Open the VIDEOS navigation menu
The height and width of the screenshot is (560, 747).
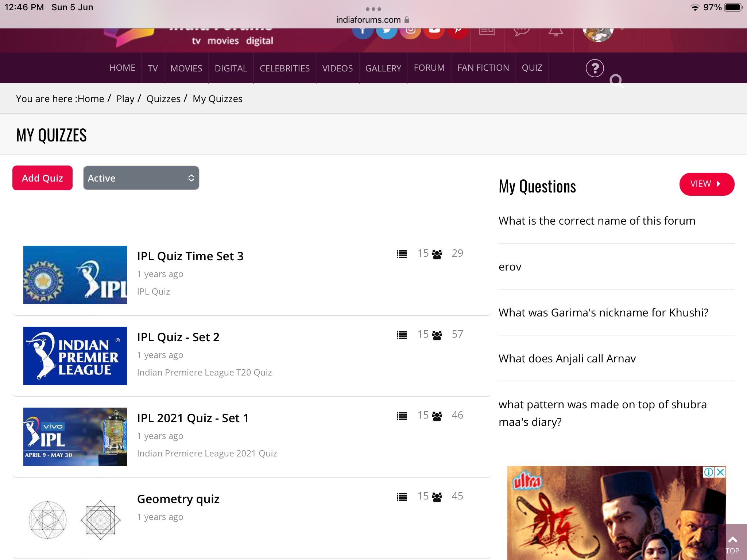click(x=338, y=68)
